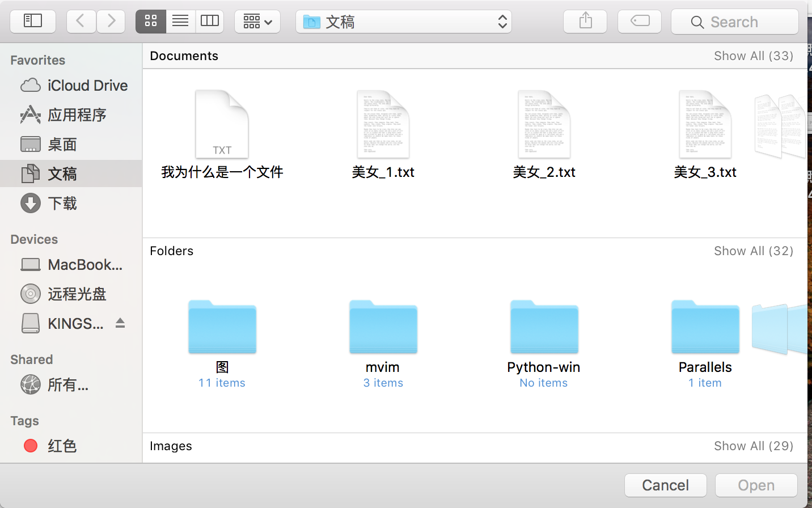Select the Python-win folder icon
The width and height of the screenshot is (812, 508).
click(544, 328)
